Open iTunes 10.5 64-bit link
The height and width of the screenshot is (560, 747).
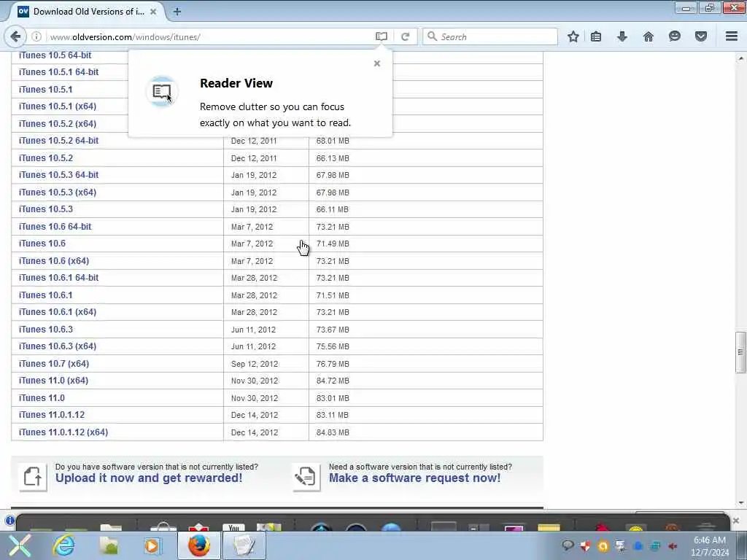point(55,55)
